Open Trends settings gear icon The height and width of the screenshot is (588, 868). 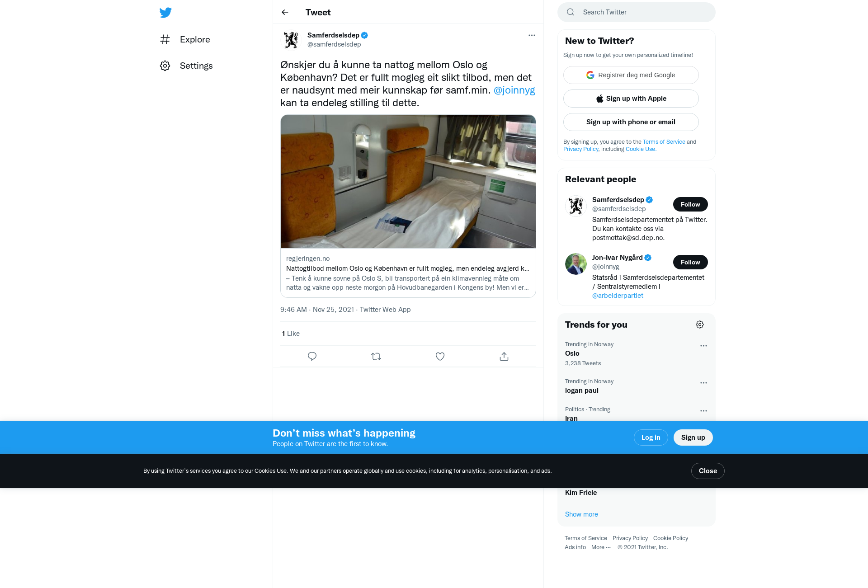point(700,325)
